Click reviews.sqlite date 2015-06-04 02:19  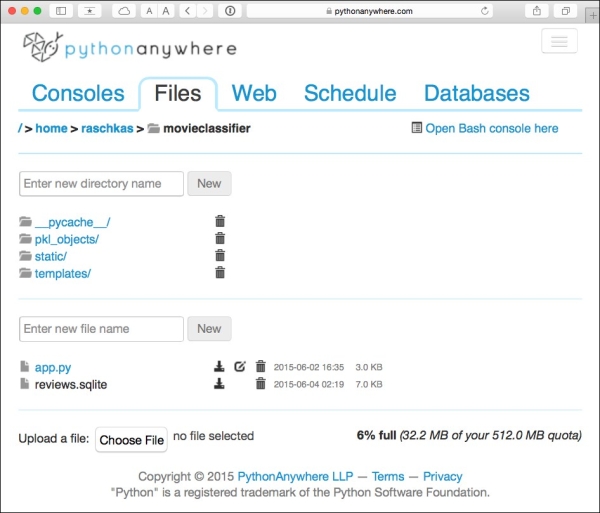coord(309,384)
